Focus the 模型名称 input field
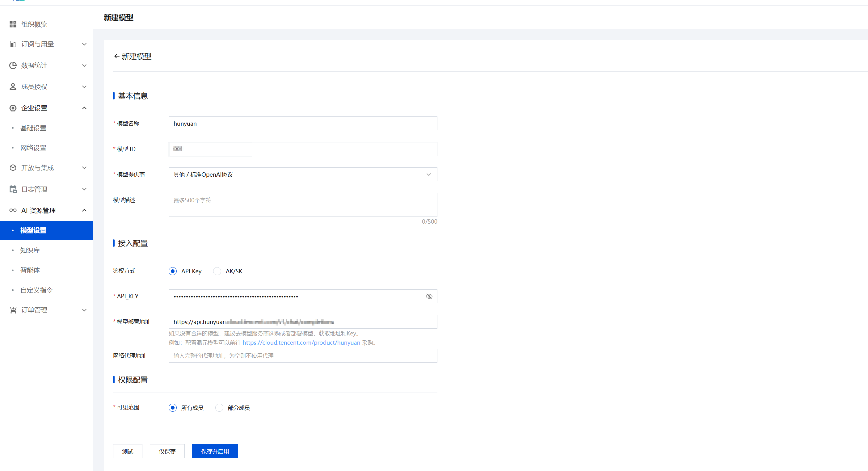 (x=303, y=124)
